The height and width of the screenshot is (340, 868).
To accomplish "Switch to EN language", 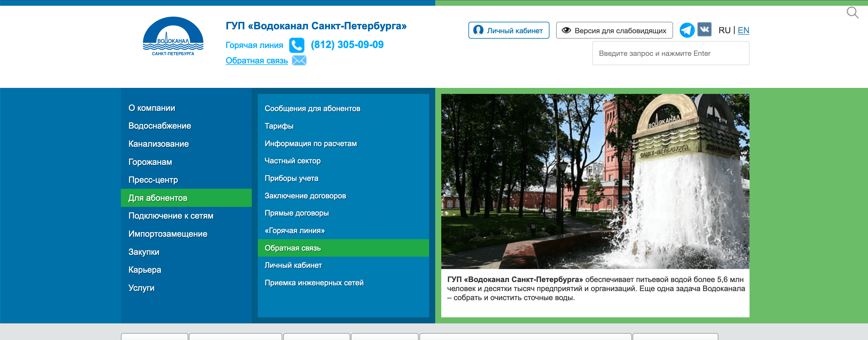I will (743, 30).
